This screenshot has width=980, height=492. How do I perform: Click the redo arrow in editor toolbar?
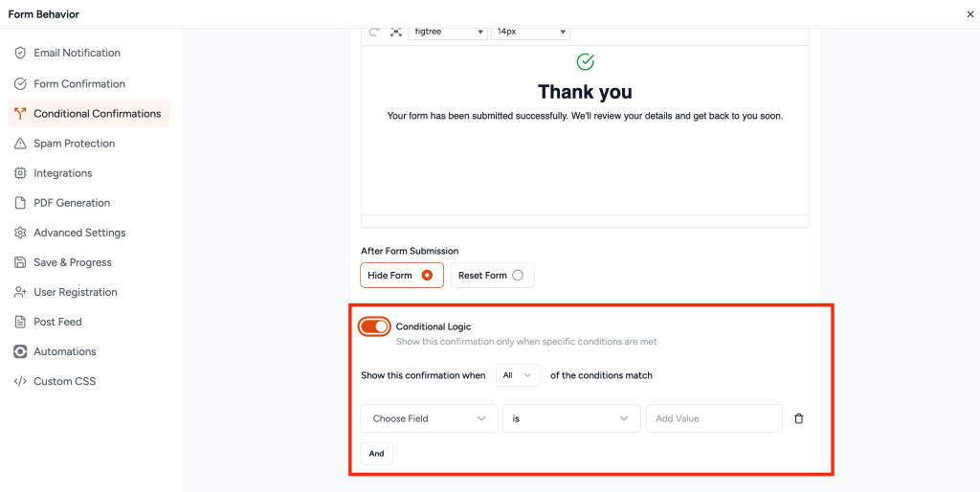pyautogui.click(x=374, y=32)
